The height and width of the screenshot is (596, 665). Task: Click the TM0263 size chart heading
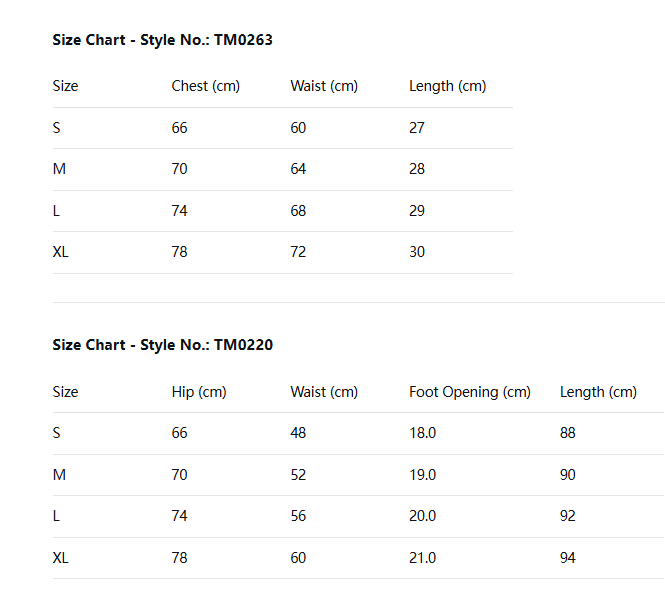point(162,40)
